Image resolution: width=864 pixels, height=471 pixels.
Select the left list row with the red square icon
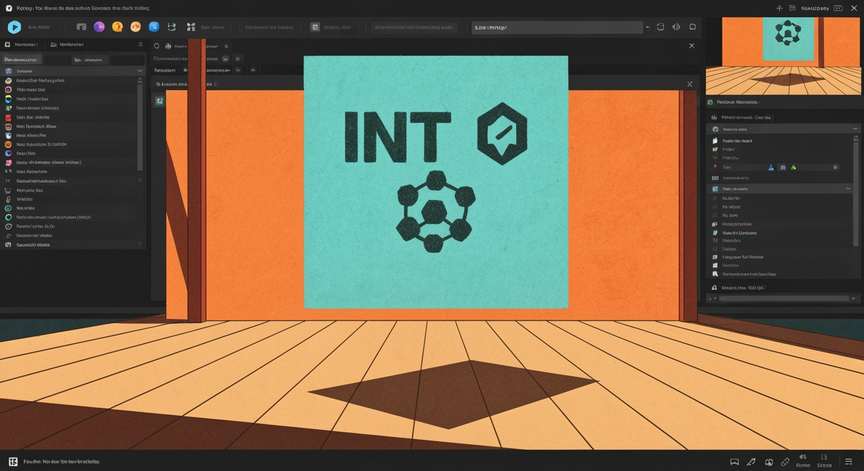click(x=71, y=117)
